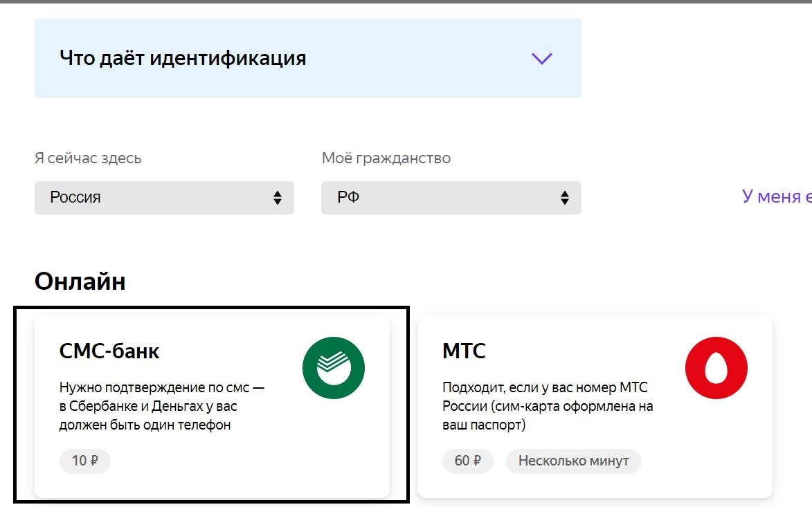Select the МТС identification card title

click(x=464, y=351)
